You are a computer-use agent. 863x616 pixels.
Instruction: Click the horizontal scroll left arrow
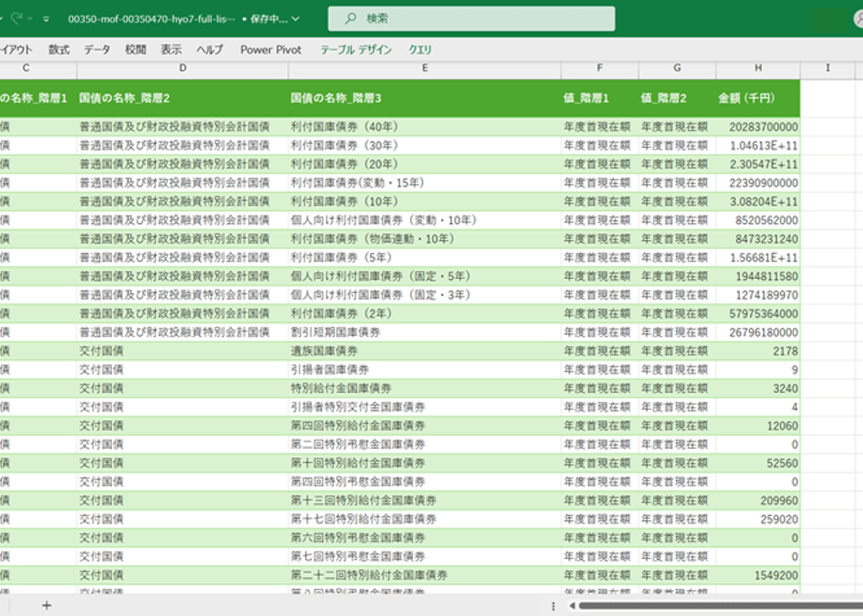tap(572, 606)
